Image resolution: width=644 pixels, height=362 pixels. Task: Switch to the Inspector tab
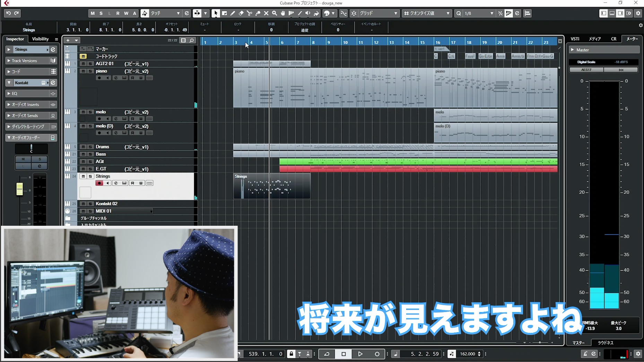(x=15, y=39)
